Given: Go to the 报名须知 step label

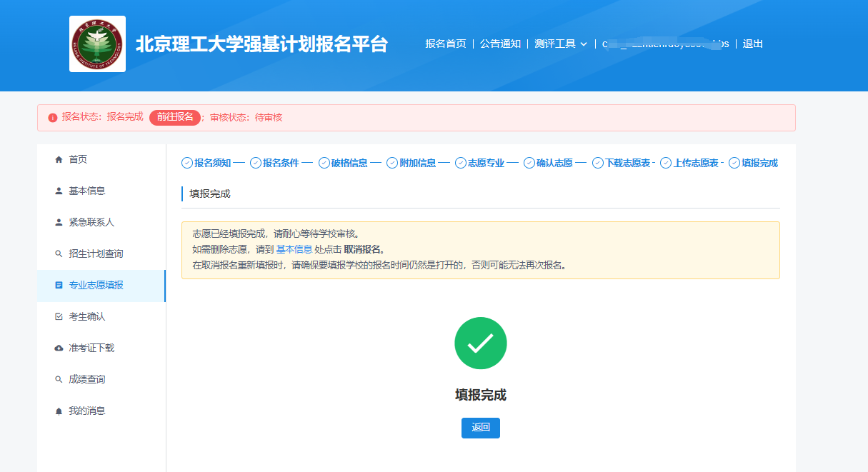Looking at the screenshot, I should 213,163.
